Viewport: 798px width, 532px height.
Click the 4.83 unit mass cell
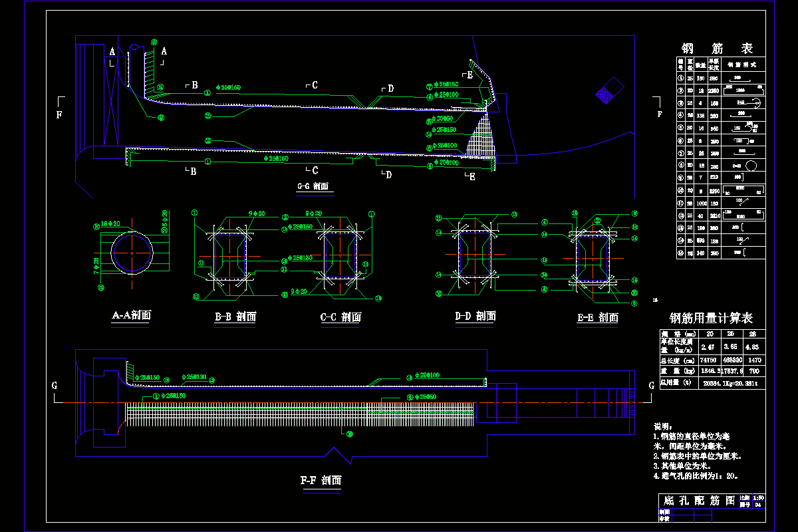[752, 347]
